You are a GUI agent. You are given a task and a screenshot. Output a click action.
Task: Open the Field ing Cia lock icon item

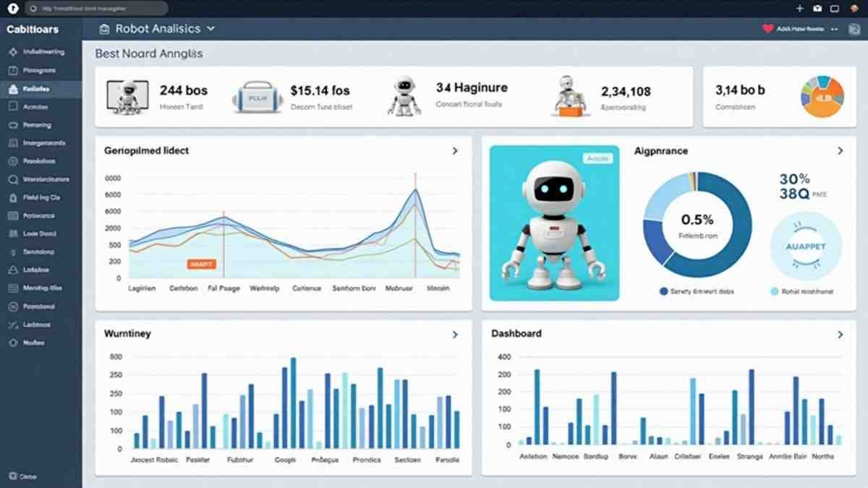[41, 197]
